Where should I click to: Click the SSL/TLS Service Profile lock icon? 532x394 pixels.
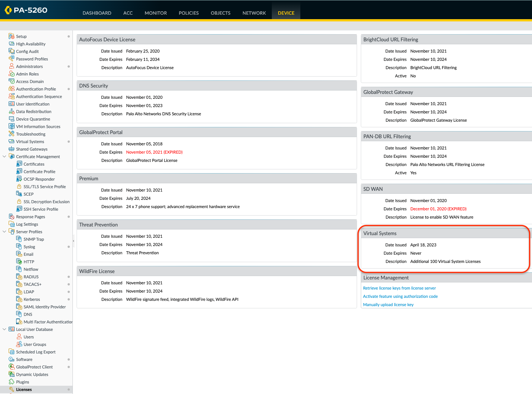click(x=19, y=187)
